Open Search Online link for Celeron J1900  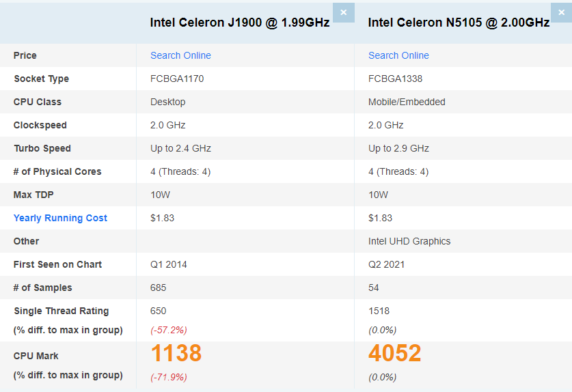click(180, 55)
